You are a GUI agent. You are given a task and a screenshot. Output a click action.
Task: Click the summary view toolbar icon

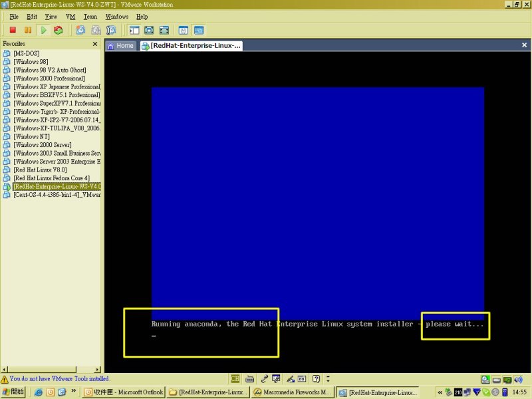[184, 30]
